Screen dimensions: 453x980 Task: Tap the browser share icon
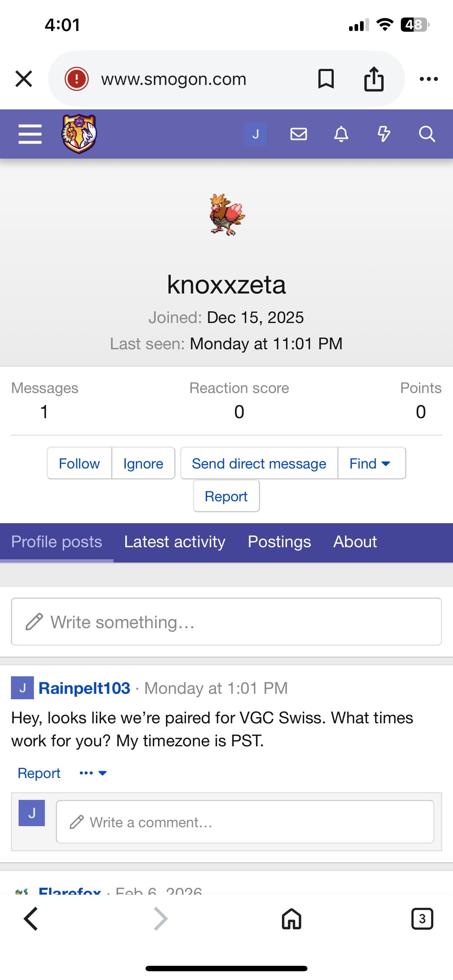pos(374,79)
